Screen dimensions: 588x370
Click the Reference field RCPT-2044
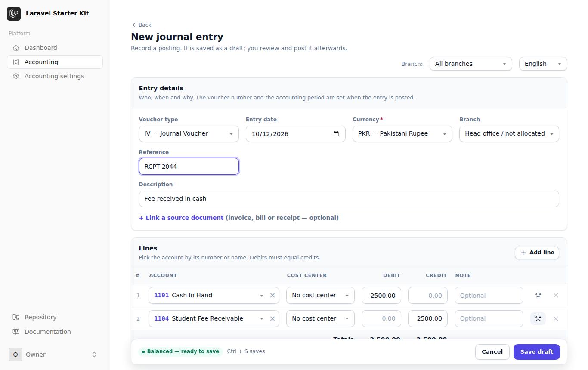pyautogui.click(x=189, y=166)
